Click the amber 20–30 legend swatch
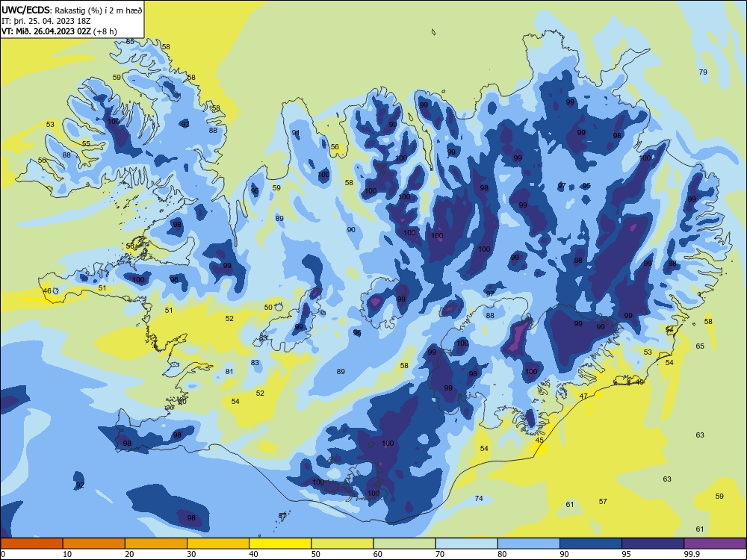The width and height of the screenshot is (747, 560). pos(156,544)
